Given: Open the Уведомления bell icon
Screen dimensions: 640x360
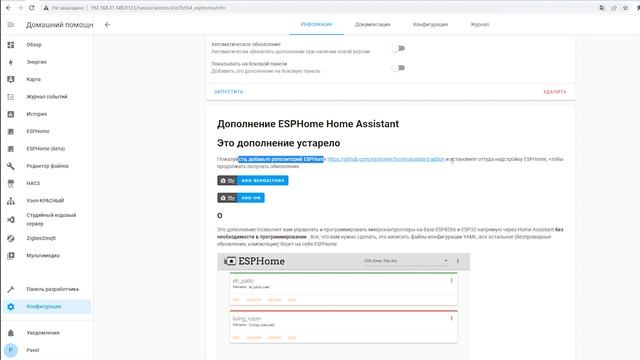Looking at the screenshot, I should coord(11,333).
